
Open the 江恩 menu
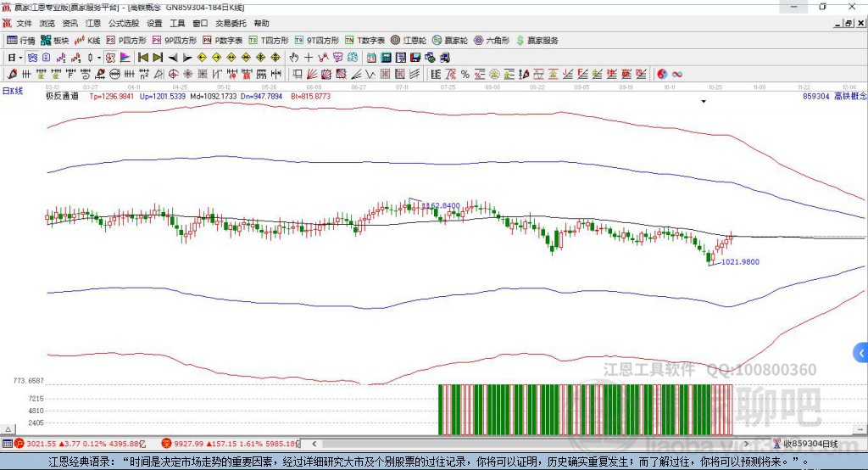click(93, 24)
